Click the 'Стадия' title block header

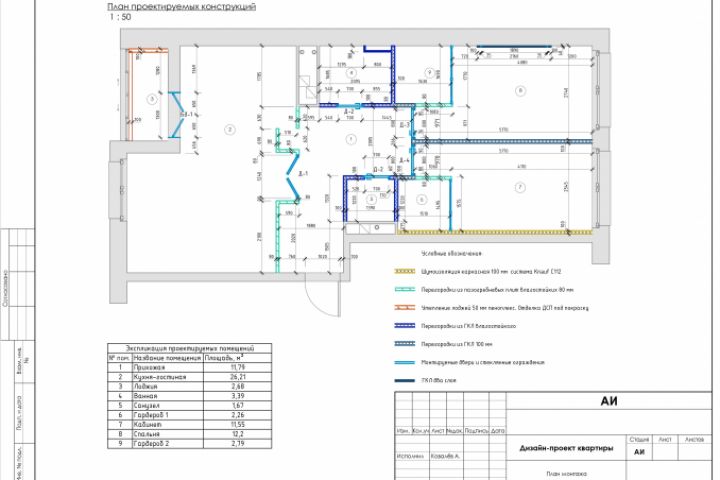pyautogui.click(x=639, y=440)
